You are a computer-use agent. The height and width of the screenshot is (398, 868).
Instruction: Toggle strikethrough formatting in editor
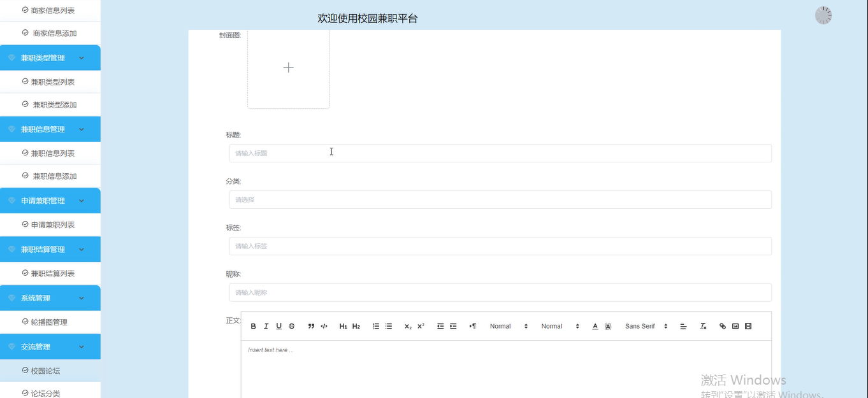(292, 326)
